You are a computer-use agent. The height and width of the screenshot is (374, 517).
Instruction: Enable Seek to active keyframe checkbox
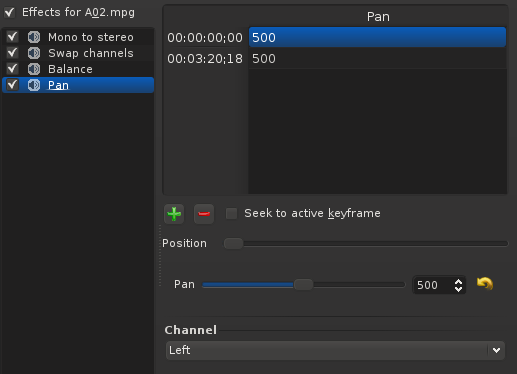(x=231, y=213)
